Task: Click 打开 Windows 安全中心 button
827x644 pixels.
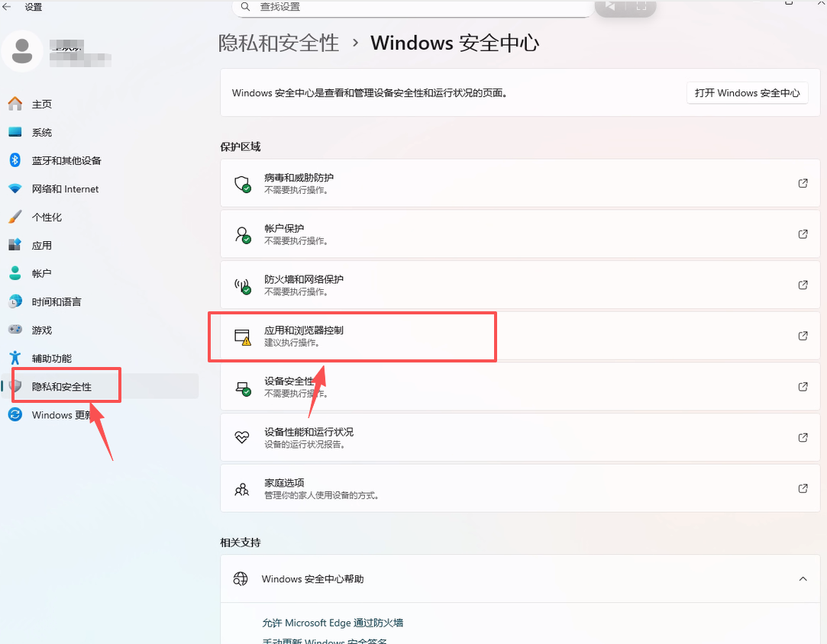Action: (x=747, y=93)
